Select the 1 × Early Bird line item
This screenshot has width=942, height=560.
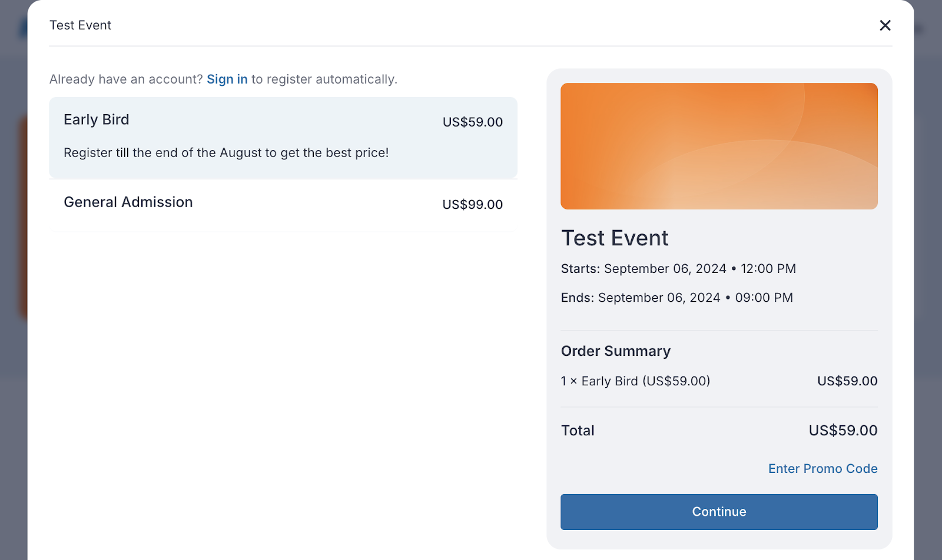(x=635, y=381)
